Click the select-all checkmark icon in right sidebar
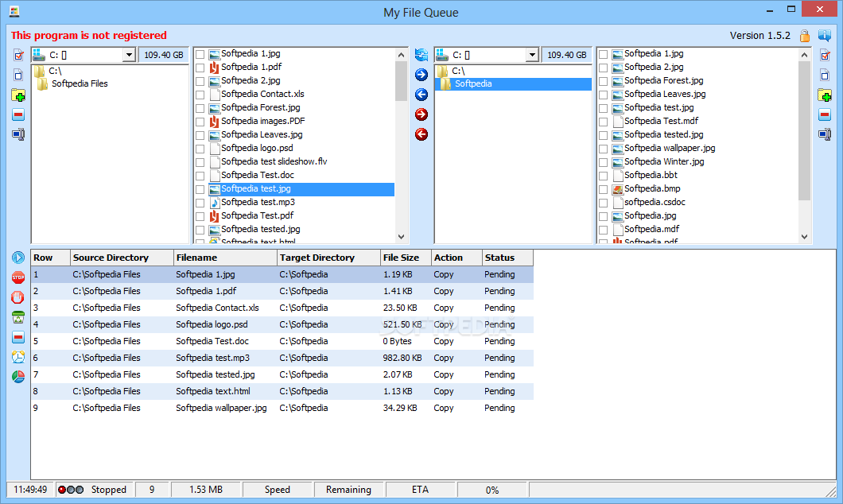Image resolution: width=843 pixels, height=504 pixels. [x=825, y=56]
